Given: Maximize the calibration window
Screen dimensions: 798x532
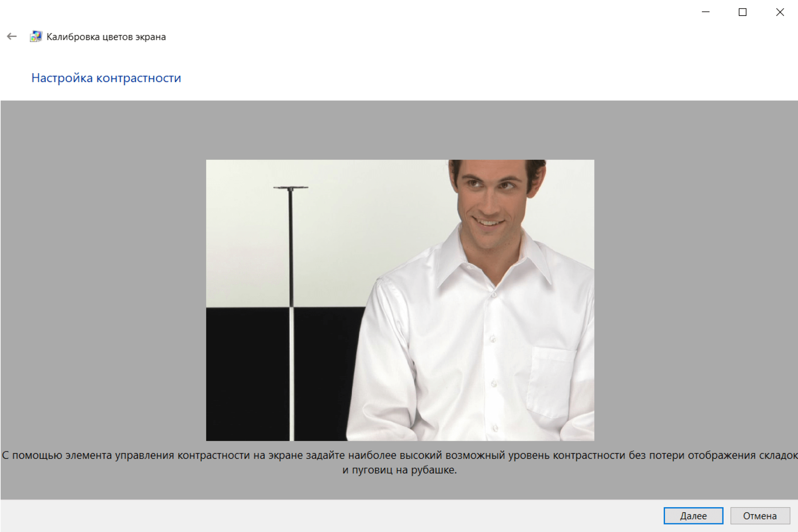Looking at the screenshot, I should (742, 12).
